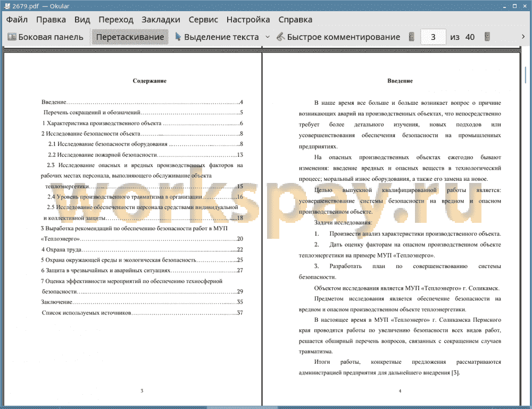Select the Выделение текста tool
The width and height of the screenshot is (532, 409).
[217, 37]
